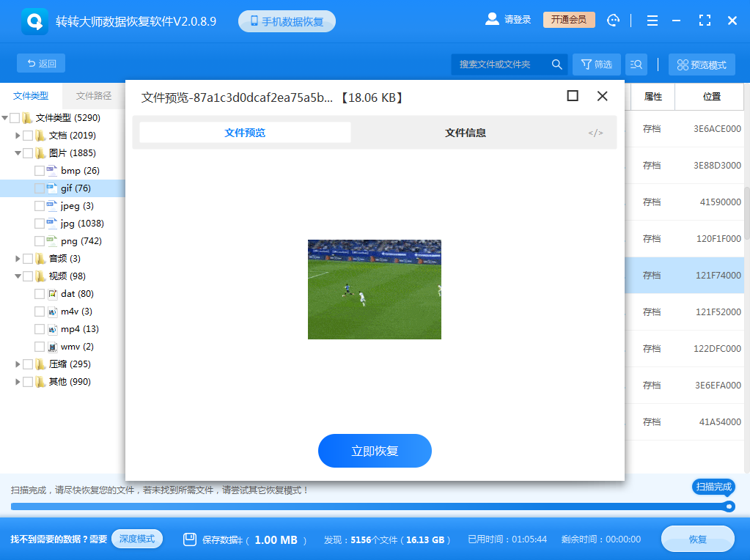Click the 请登录 user login icon

[x=492, y=20]
